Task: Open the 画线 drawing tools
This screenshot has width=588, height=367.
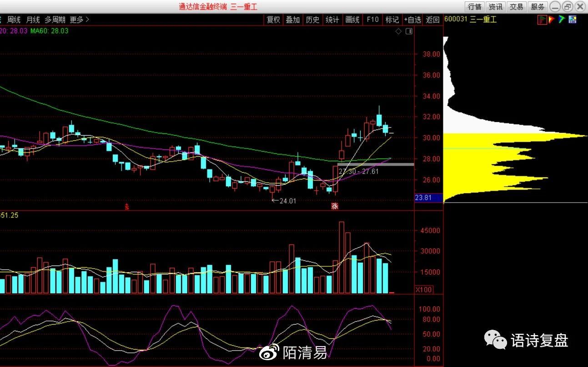Action: 352,20
